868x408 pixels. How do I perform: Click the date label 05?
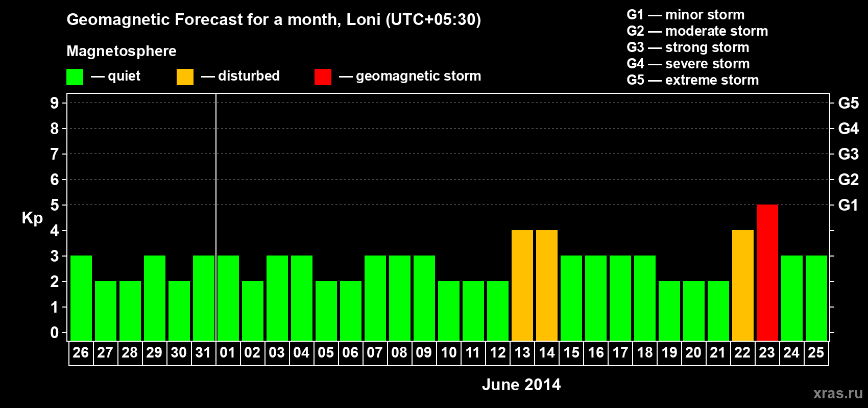[326, 353]
